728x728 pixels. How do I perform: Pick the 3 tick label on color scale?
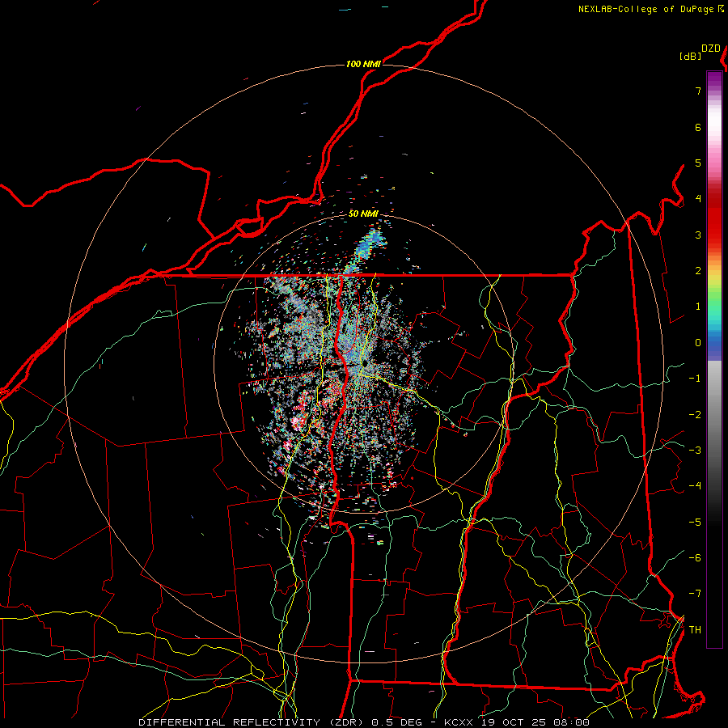pos(698,235)
